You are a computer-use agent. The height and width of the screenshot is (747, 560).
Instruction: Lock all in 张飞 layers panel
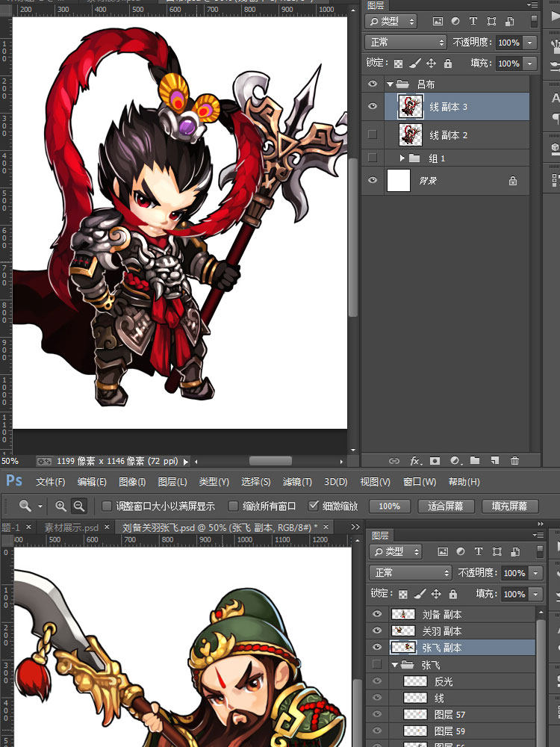[453, 594]
